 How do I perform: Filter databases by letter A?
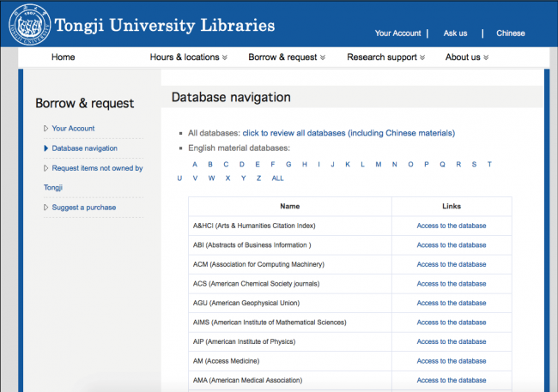tap(195, 165)
